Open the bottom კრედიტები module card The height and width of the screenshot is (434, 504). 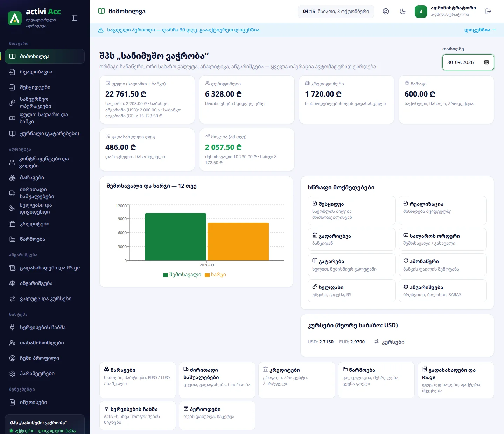[296, 380]
